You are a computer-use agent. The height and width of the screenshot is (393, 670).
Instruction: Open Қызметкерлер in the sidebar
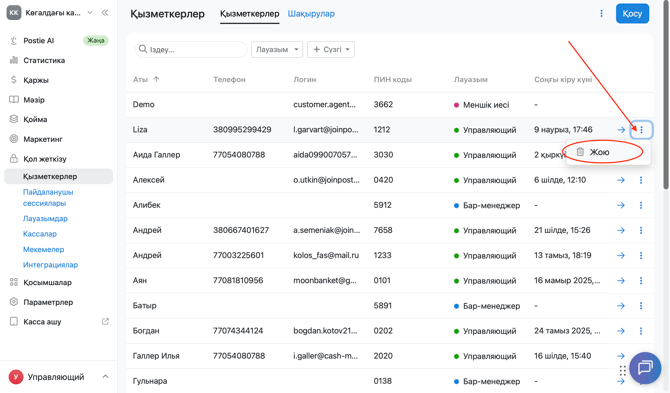click(59, 176)
